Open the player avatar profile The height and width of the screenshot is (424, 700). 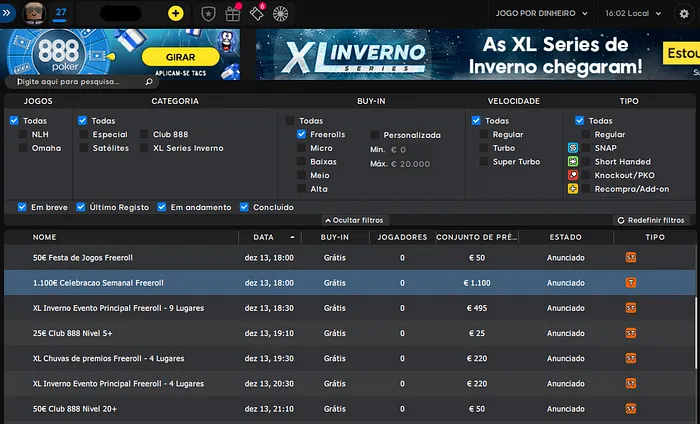[x=34, y=13]
